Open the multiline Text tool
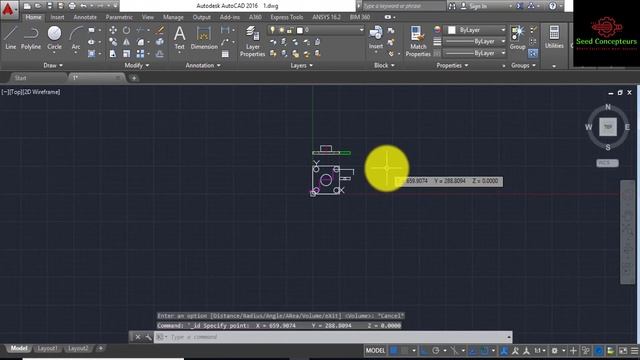 pos(180,38)
